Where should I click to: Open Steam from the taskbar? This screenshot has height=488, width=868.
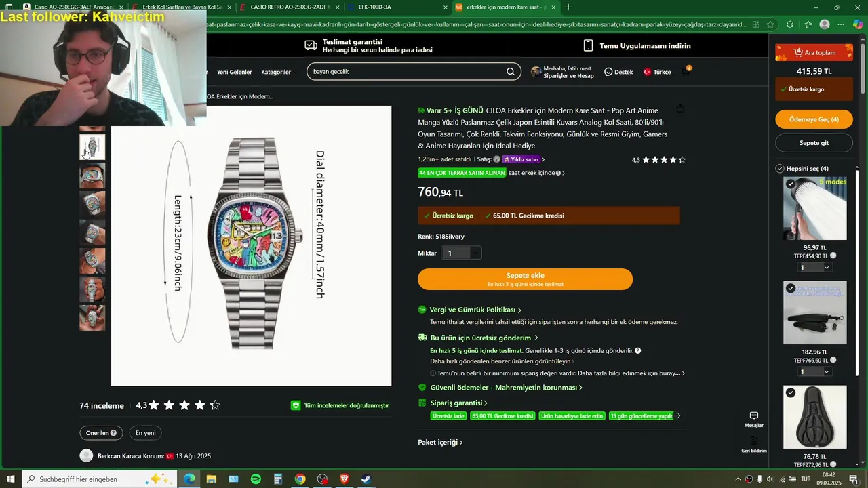pyautogui.click(x=366, y=479)
